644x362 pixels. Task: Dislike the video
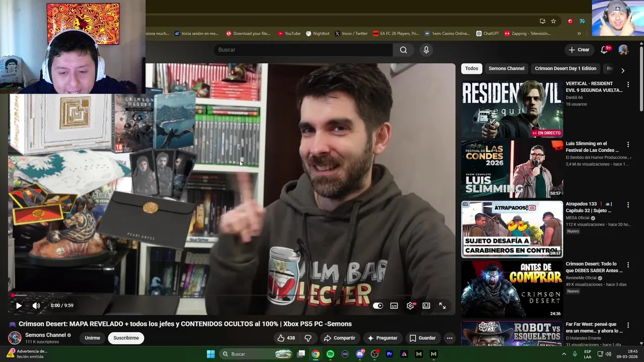click(x=308, y=338)
